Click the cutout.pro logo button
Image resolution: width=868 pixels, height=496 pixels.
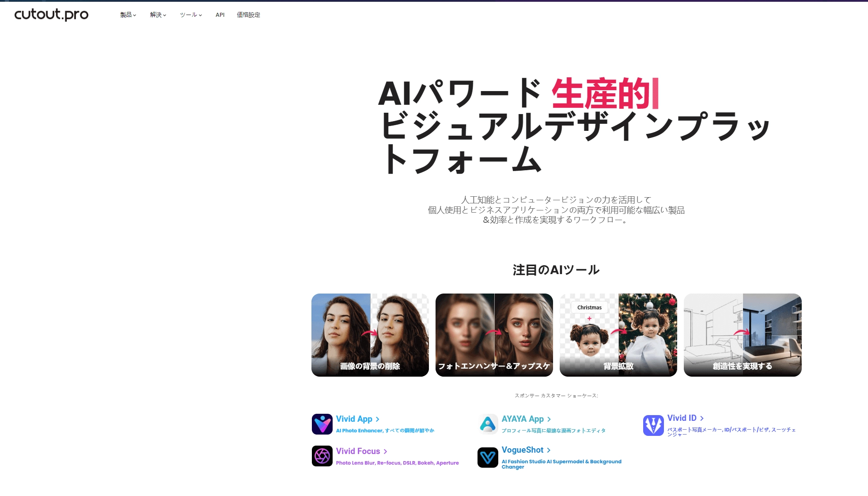(x=51, y=14)
